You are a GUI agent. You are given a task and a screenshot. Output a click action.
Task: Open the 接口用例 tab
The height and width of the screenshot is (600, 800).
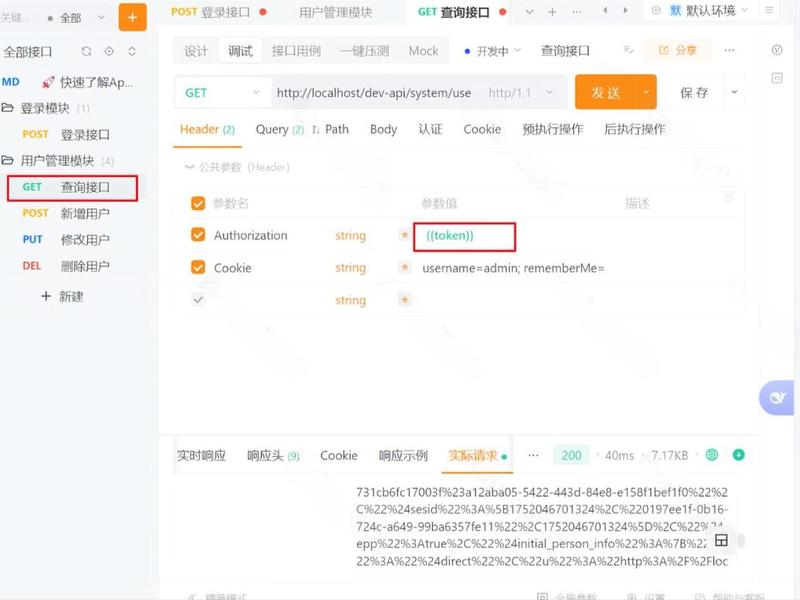coord(296,51)
